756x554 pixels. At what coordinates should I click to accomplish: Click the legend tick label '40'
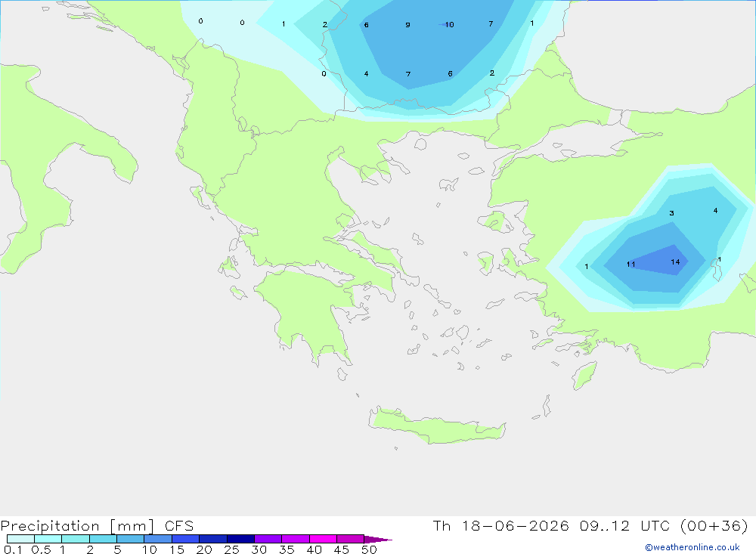[x=314, y=549]
